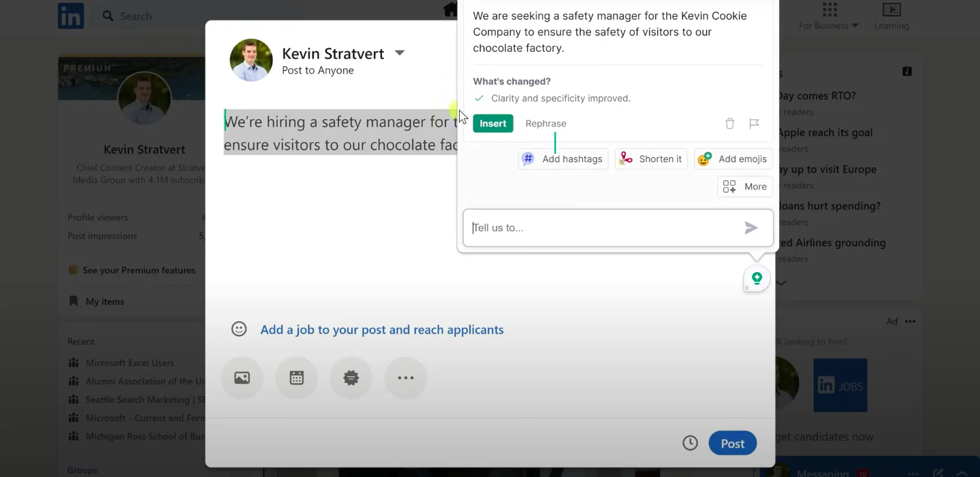This screenshot has height=477, width=980.
Task: Click the blue Post button
Action: pos(732,443)
